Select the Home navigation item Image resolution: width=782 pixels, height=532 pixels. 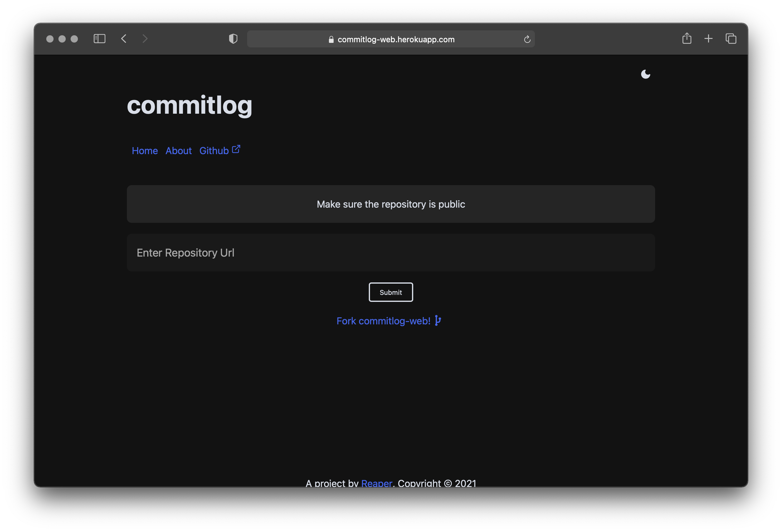pyautogui.click(x=145, y=151)
